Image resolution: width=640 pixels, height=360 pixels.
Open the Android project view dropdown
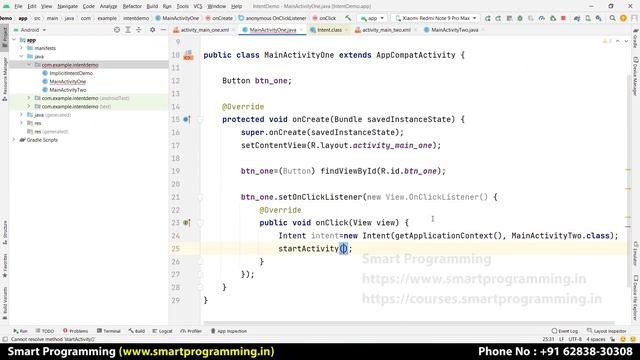click(30, 30)
